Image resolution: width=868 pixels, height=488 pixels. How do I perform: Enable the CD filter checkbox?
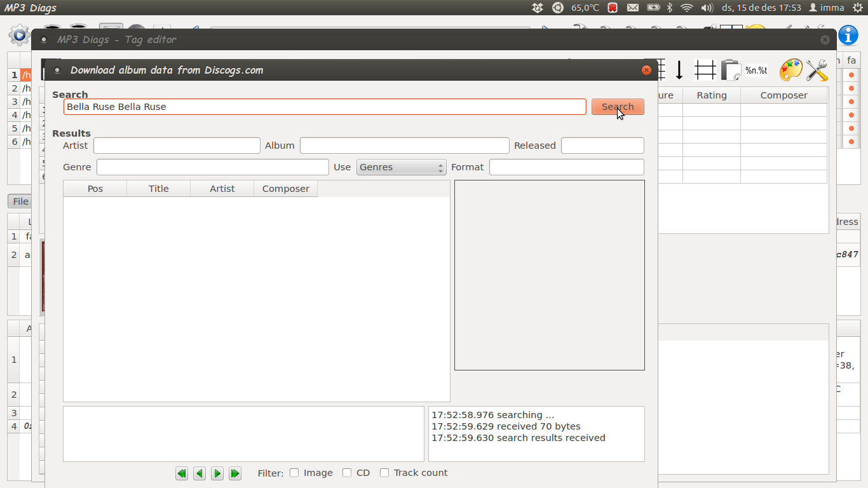point(347,473)
